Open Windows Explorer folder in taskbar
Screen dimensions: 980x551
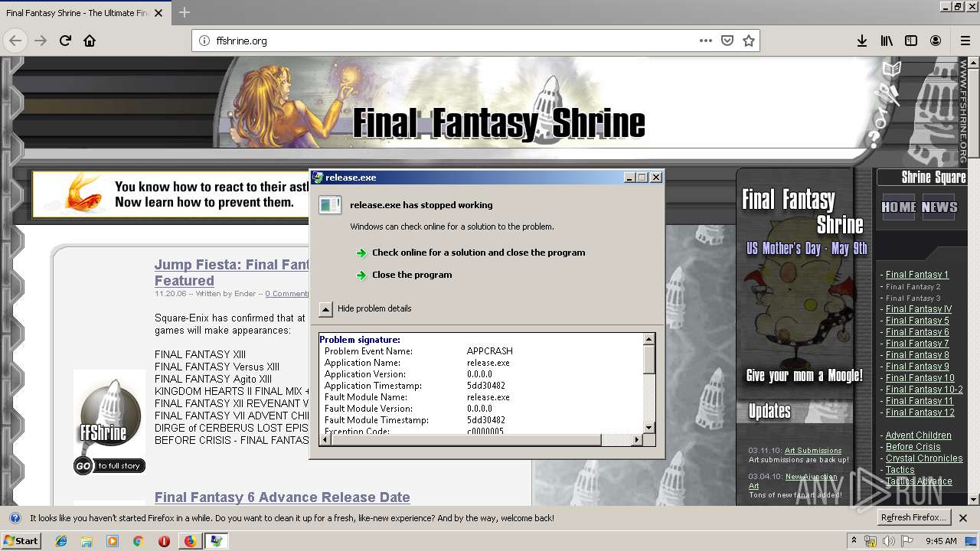tap(87, 541)
